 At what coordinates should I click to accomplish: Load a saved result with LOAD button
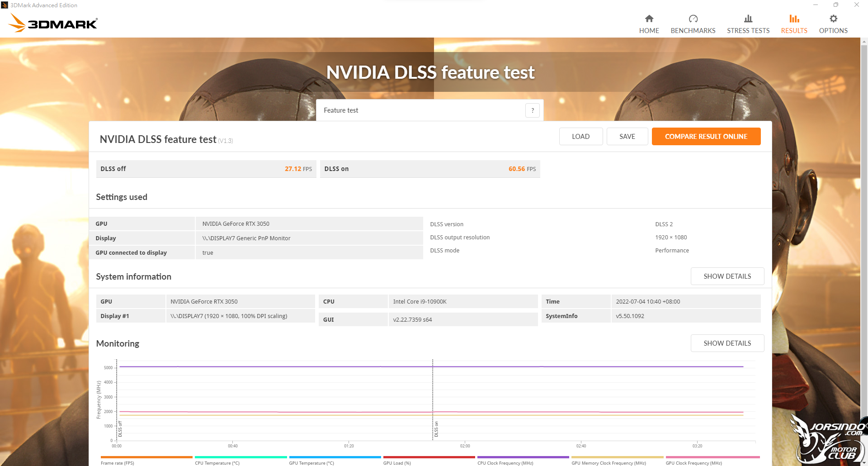click(581, 137)
